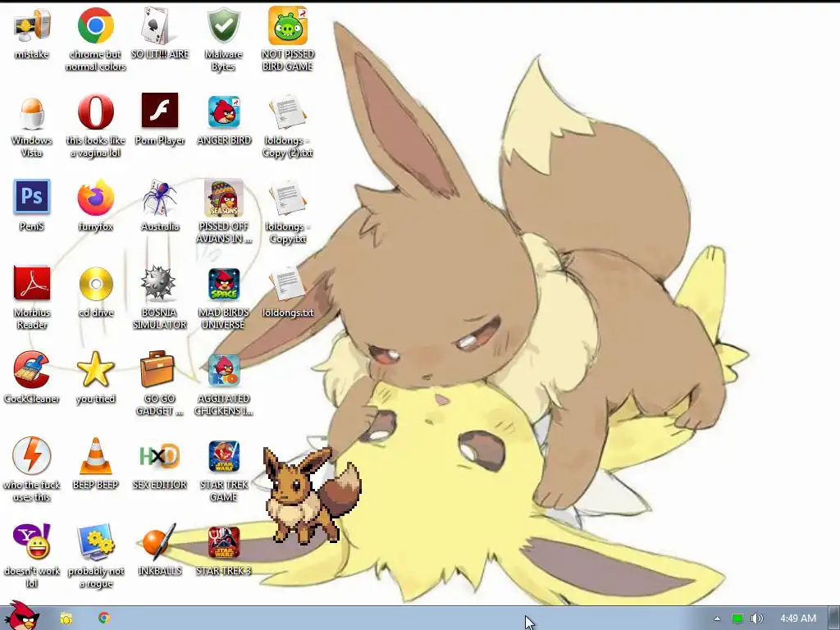840x630 pixels.
Task: Click the pixel Eevee sprite on desktop
Action: [x=312, y=495]
